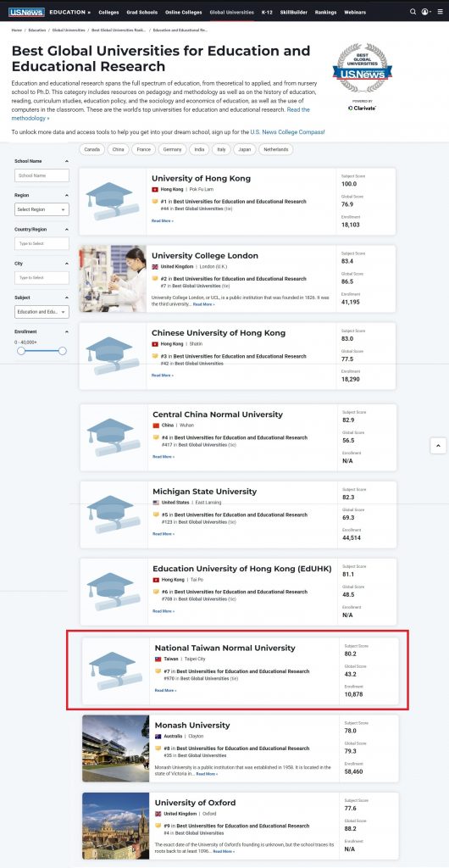The width and height of the screenshot is (449, 868).
Task: Open Chinese University of Hong Kong title link
Action: 219,333
